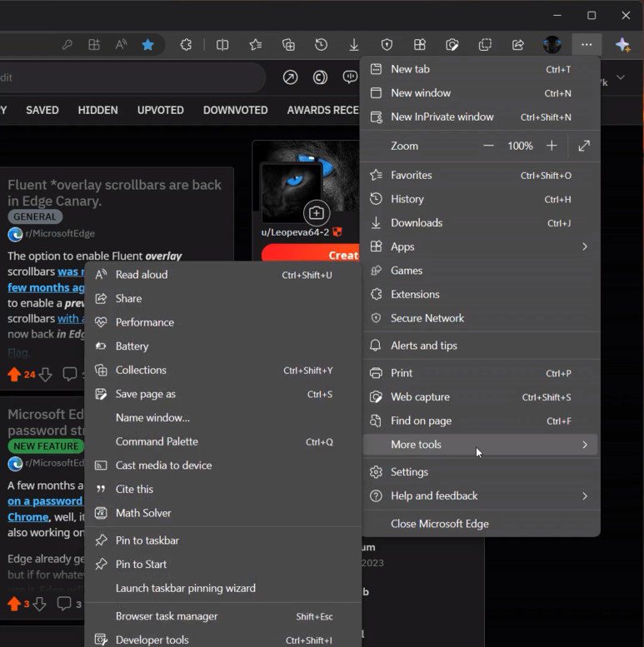This screenshot has height=647, width=644.
Task: Enter full screen via the zoom row arrow
Action: click(584, 146)
